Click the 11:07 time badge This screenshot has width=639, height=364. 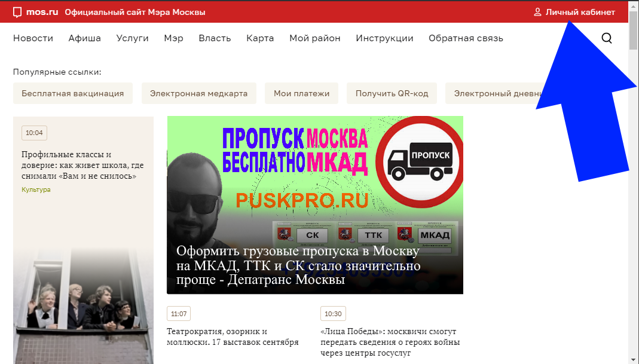(x=179, y=314)
